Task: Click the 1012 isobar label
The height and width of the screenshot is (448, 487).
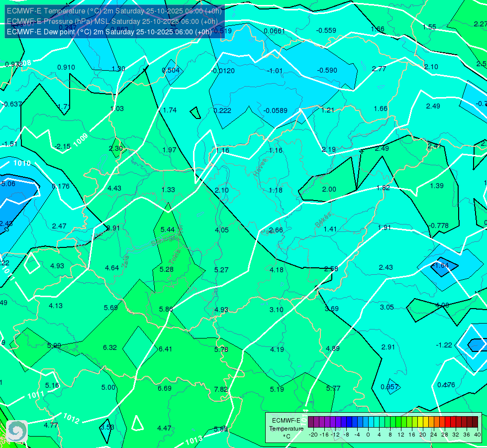Action: tap(72, 418)
